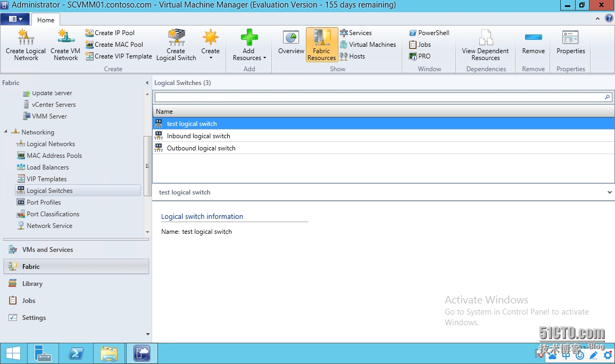Select Outbound logical switch row
The width and height of the screenshot is (615, 364).
383,148
